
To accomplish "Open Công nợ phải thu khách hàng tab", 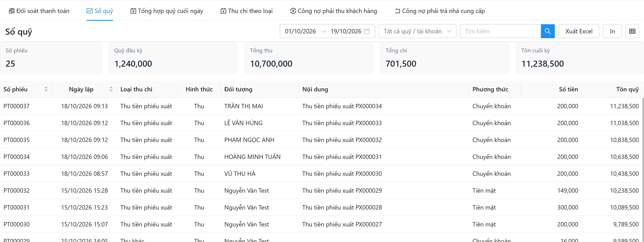I will point(333,11).
